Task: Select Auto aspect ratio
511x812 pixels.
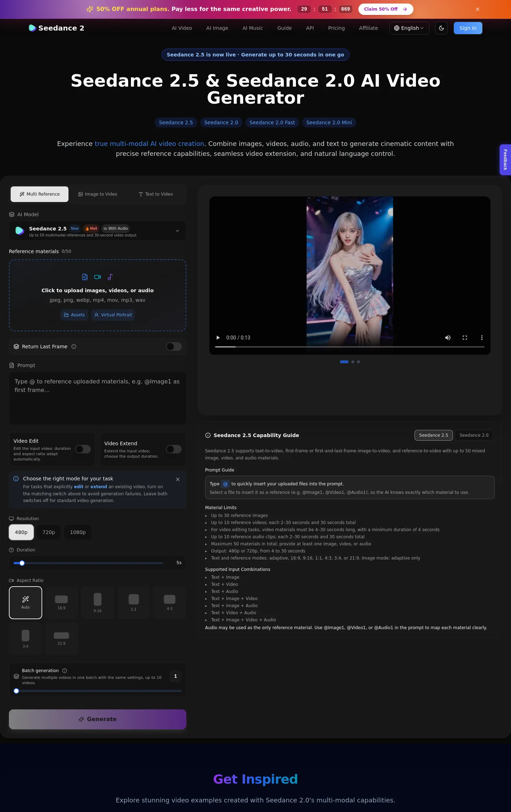Action: tap(26, 603)
